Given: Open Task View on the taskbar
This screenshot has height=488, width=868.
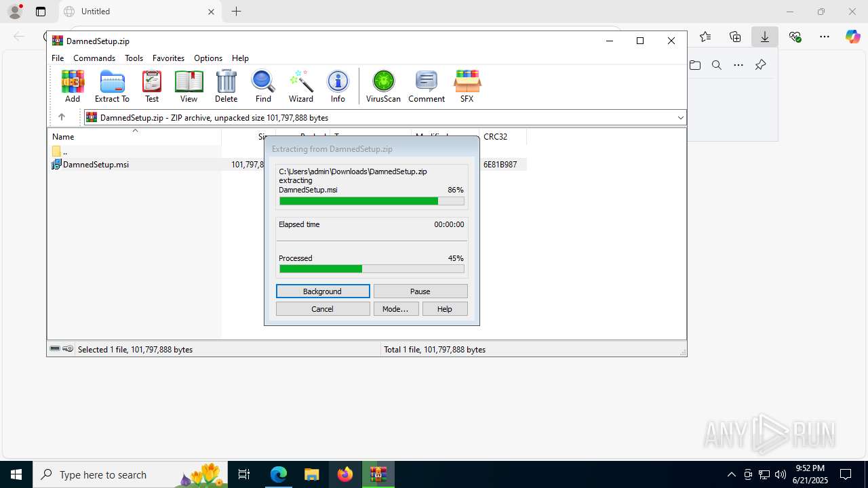Looking at the screenshot, I should pos(244,474).
